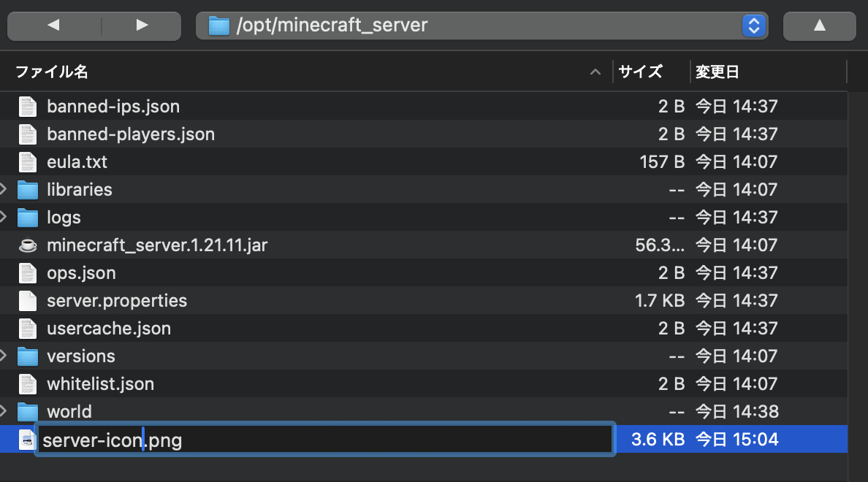Open the /opt/minecraft_server path dropdown

(x=753, y=26)
